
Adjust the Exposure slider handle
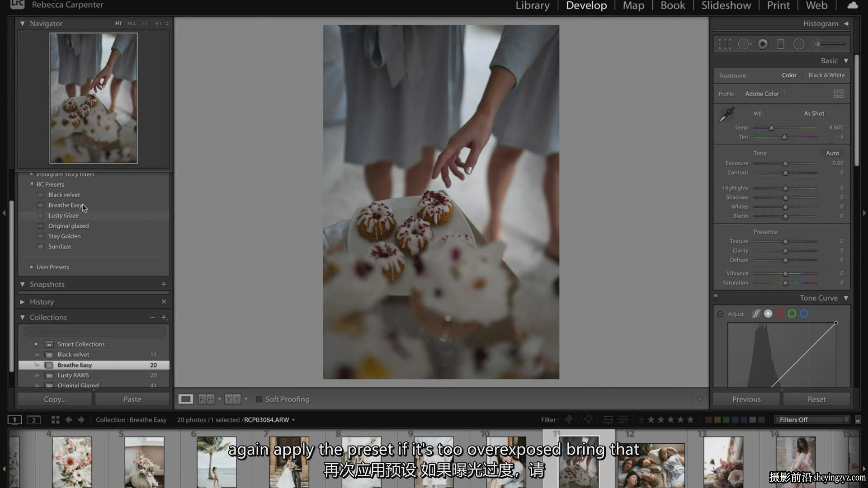click(785, 164)
